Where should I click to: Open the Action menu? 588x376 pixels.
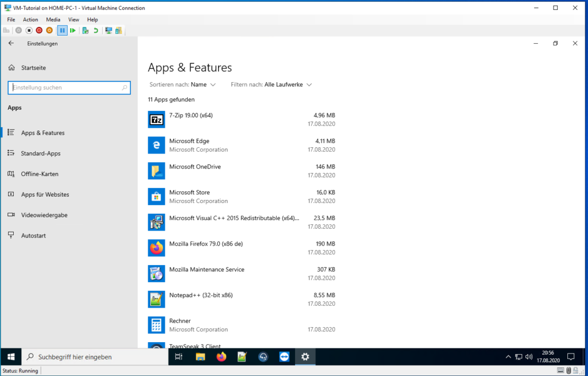pyautogui.click(x=30, y=20)
